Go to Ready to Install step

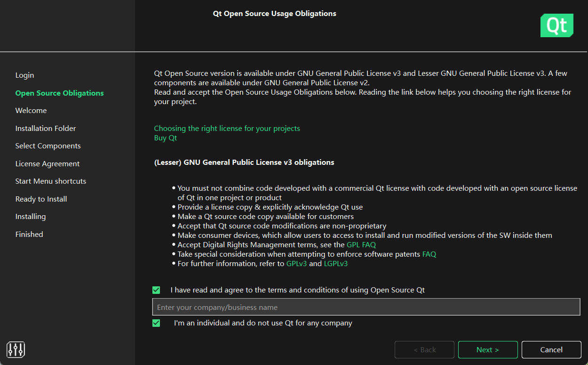41,199
